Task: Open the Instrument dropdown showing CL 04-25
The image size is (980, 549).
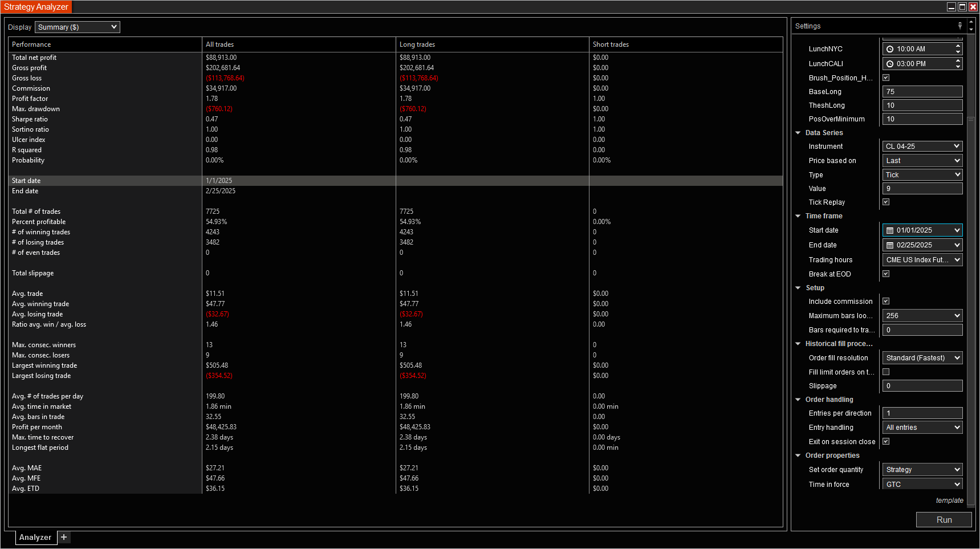Action: pos(922,147)
